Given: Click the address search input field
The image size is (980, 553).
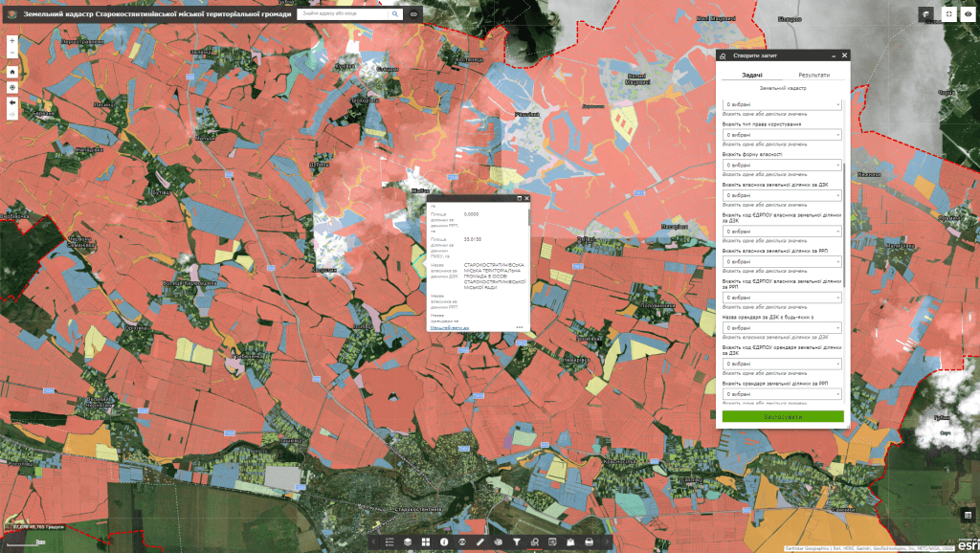Looking at the screenshot, I should click(343, 13).
